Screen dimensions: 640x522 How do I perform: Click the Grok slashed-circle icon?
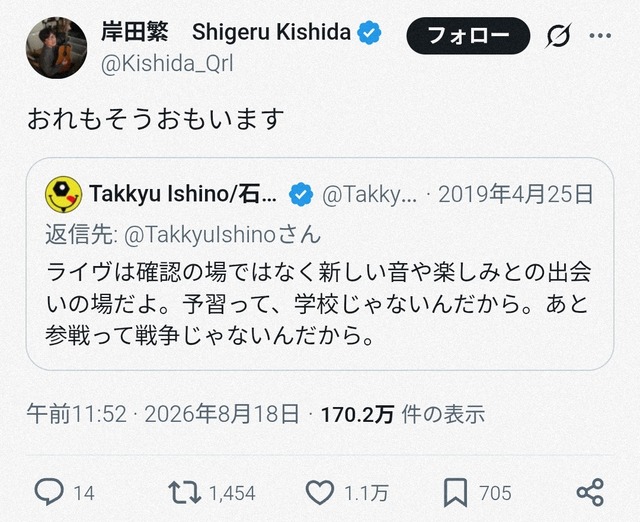click(558, 36)
